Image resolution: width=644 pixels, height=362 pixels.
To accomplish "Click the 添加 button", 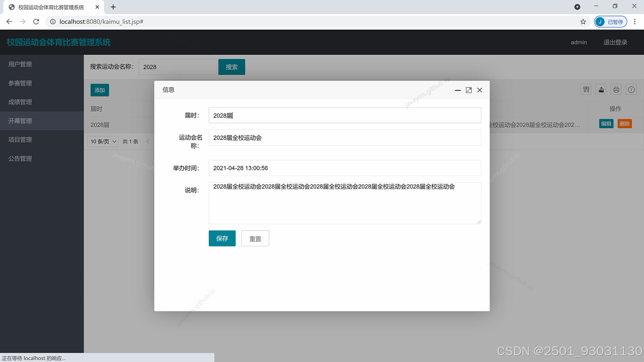I will tap(100, 90).
